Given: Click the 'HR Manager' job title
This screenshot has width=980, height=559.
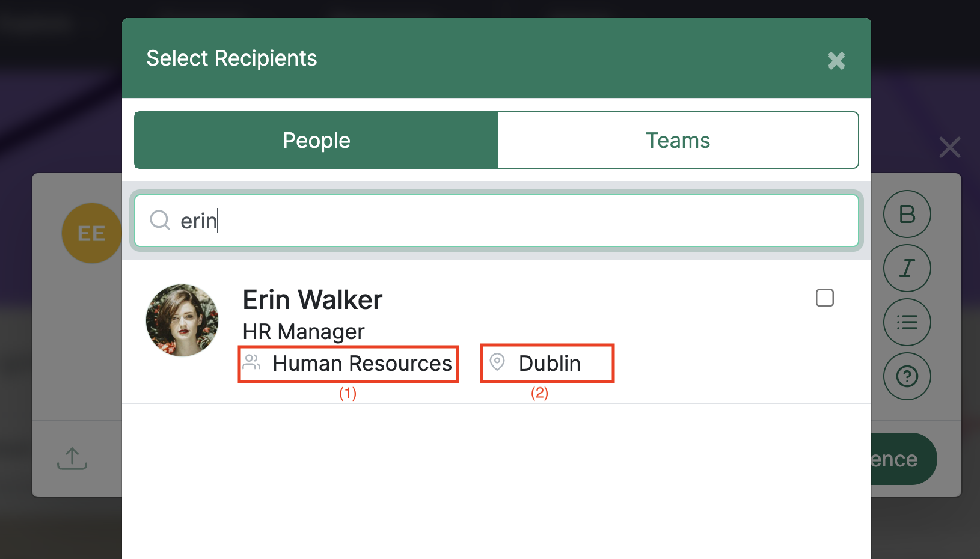Looking at the screenshot, I should (304, 331).
